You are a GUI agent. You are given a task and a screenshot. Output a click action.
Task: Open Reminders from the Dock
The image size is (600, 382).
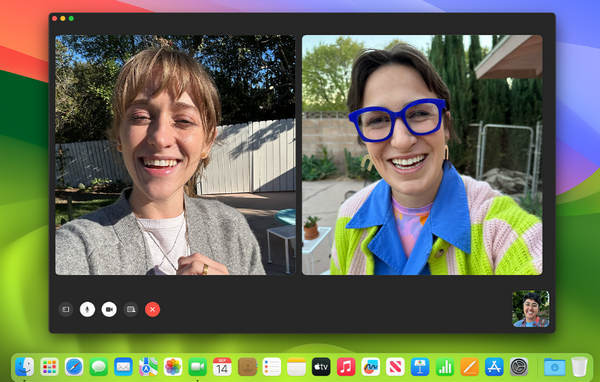272,367
